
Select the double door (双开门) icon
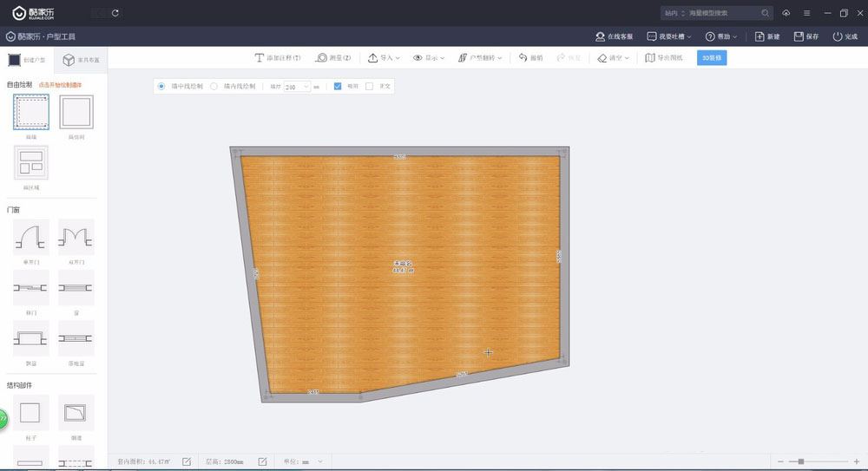[x=76, y=237]
